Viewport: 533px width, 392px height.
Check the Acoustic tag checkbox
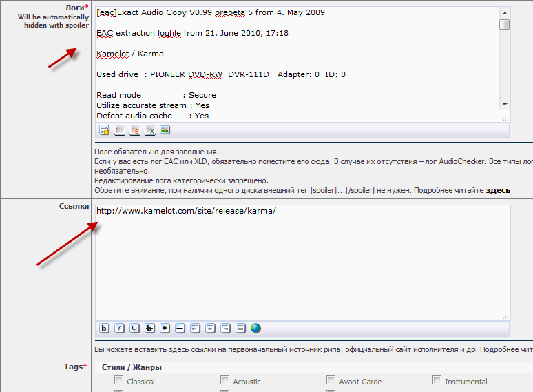(x=224, y=380)
